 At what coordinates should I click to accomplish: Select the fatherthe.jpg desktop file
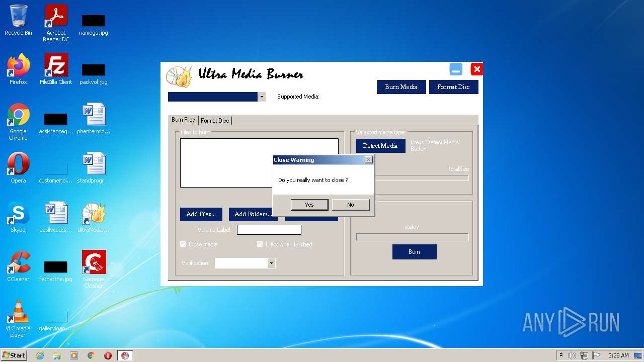[56, 270]
